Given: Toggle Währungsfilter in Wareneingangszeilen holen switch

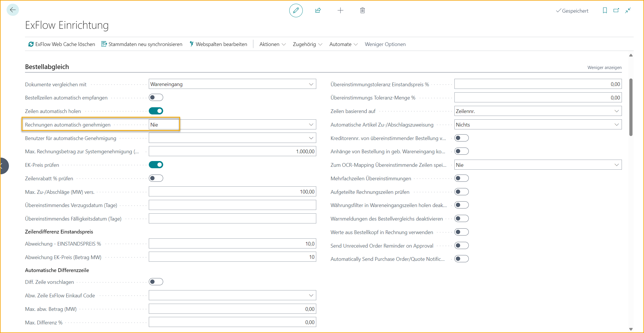Looking at the screenshot, I should point(462,205).
